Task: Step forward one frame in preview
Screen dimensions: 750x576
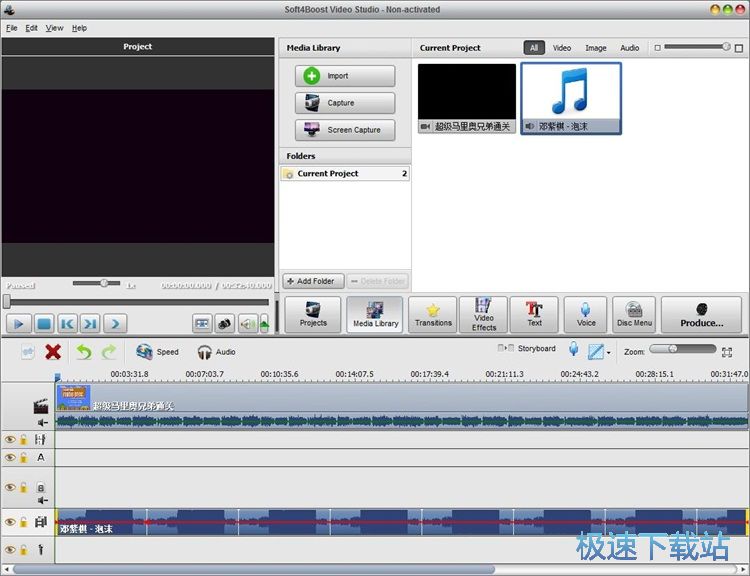Action: pyautogui.click(x=115, y=324)
